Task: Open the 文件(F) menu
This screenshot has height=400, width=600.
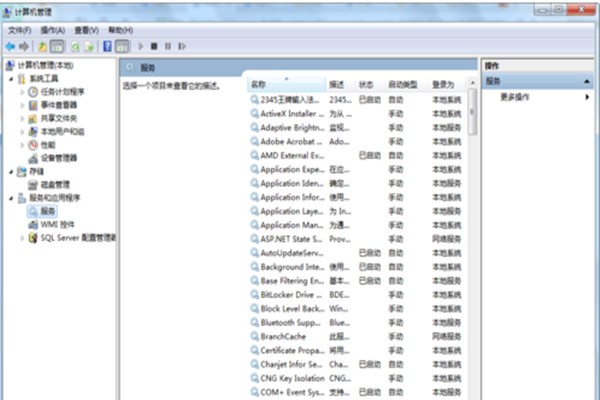Action: pos(20,30)
